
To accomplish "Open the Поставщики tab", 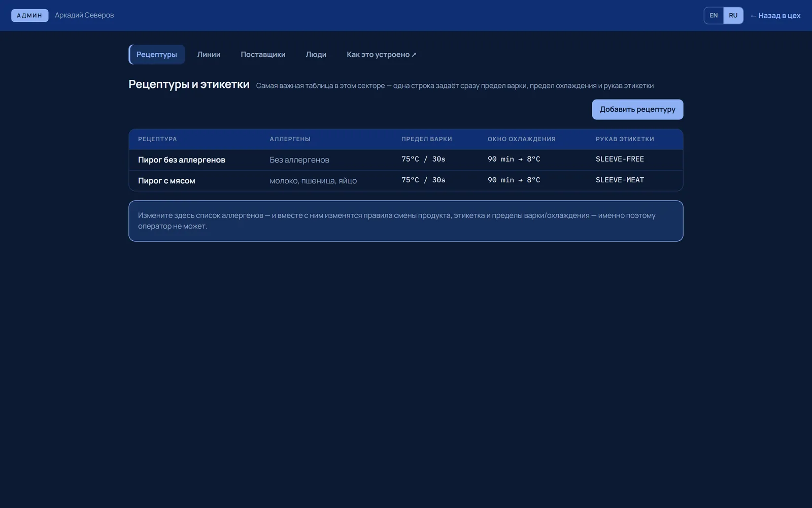I will pyautogui.click(x=263, y=54).
